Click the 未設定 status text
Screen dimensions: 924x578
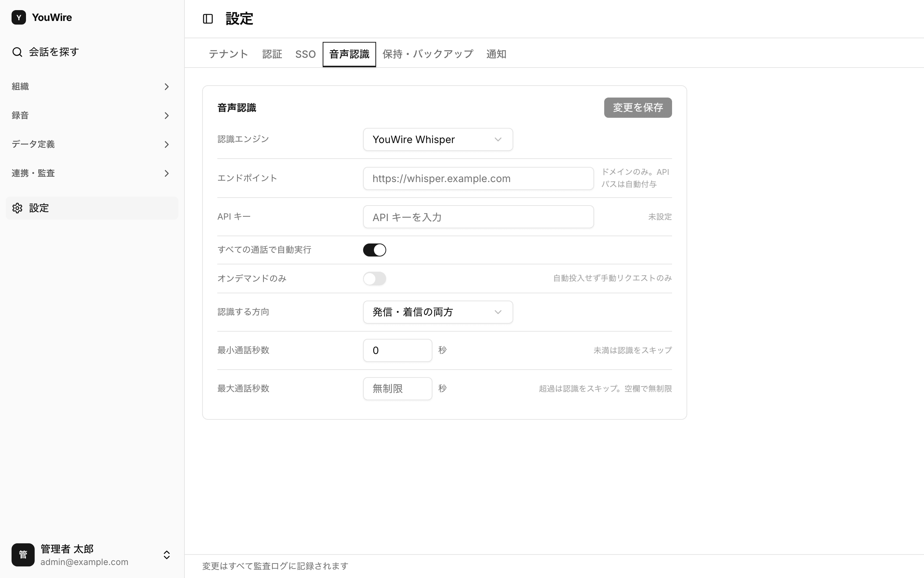click(660, 217)
